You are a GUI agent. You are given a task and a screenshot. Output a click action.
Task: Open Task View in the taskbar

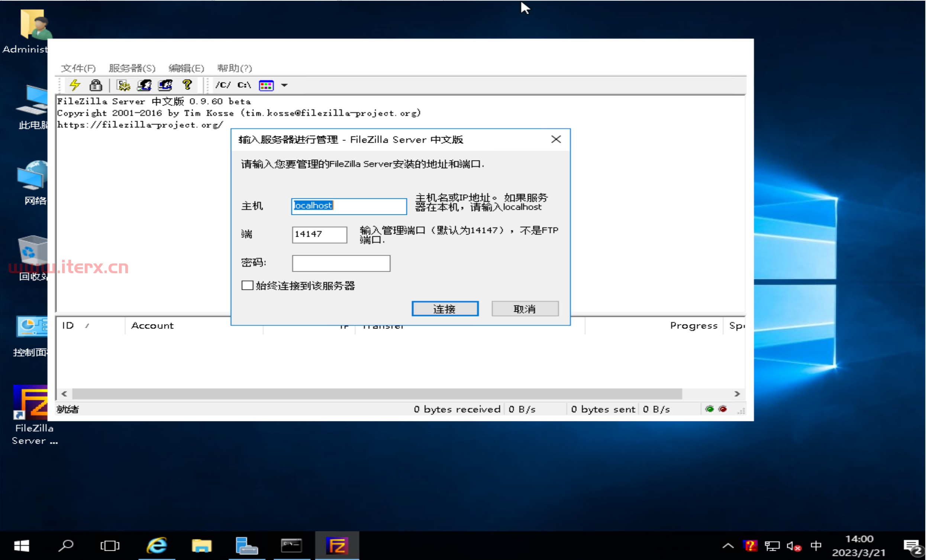point(110,546)
